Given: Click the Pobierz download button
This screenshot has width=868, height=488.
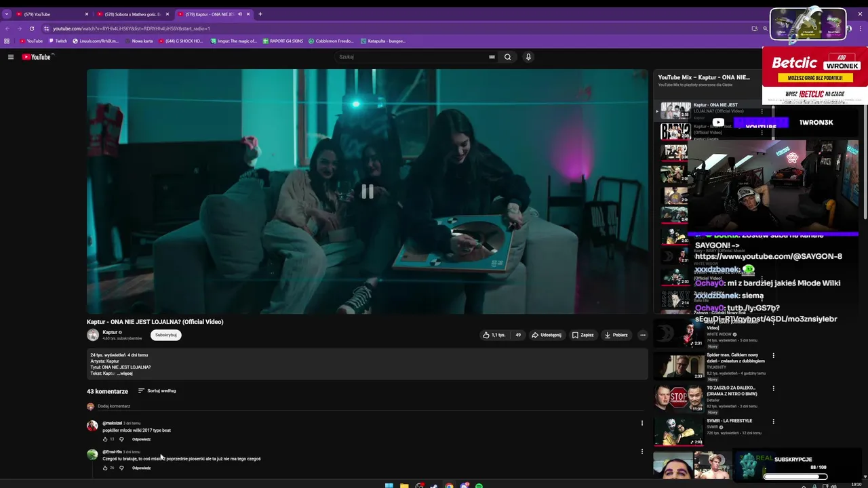Looking at the screenshot, I should pos(616,335).
